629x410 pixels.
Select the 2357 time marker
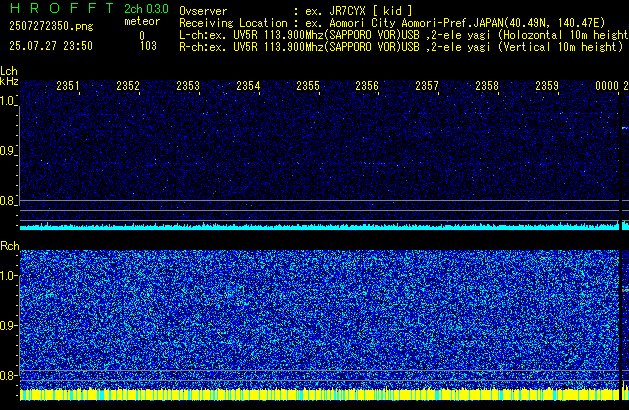tap(427, 86)
